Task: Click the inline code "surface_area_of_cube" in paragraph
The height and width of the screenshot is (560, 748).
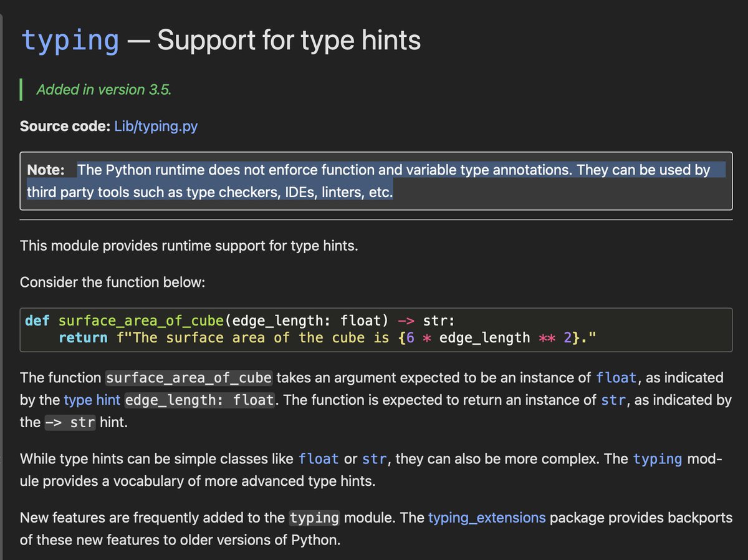Action: click(x=189, y=378)
